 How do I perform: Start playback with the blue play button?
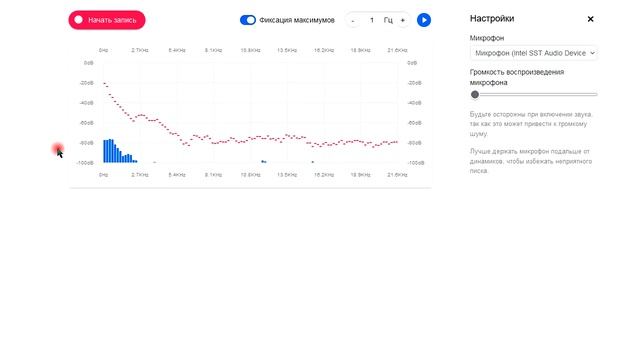click(x=424, y=20)
